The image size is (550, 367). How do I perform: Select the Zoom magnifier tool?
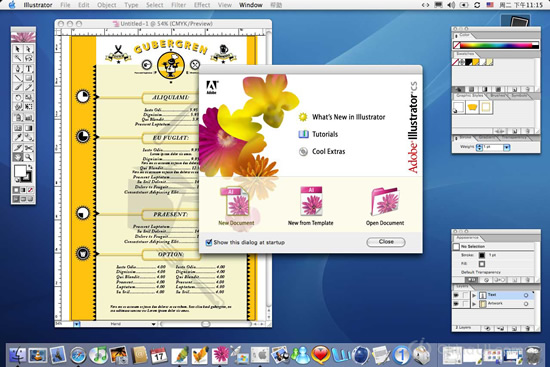(29, 157)
